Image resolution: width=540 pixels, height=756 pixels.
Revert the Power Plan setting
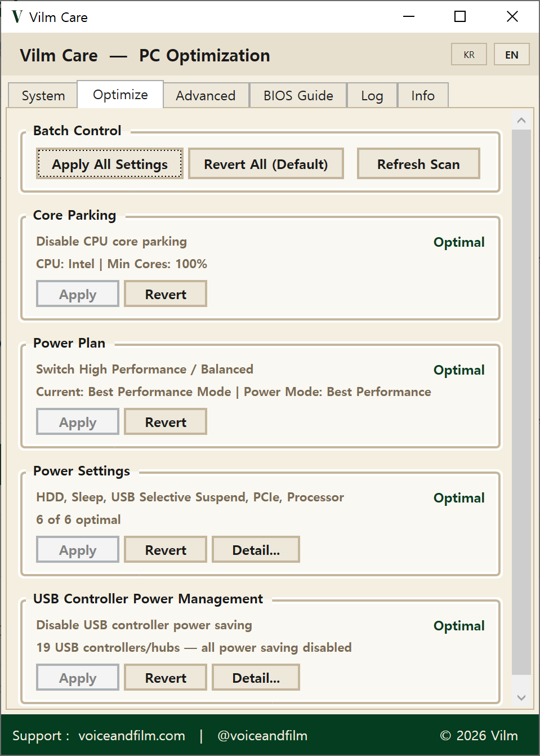click(165, 421)
